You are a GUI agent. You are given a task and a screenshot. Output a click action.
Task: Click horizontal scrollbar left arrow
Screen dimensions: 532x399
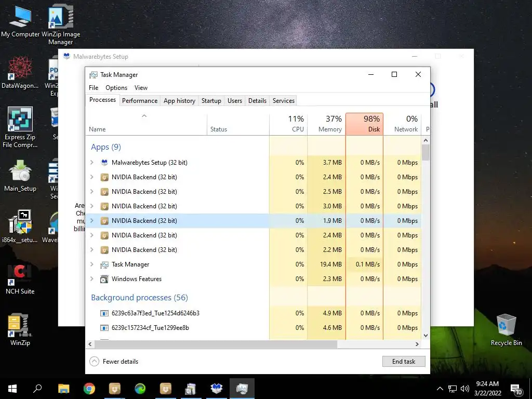click(x=90, y=344)
